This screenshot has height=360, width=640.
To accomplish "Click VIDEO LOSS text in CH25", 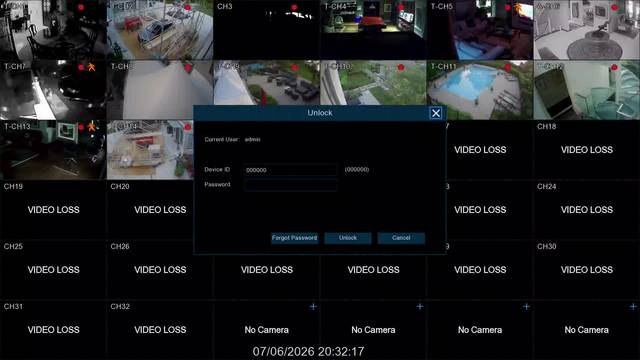I will [53, 270].
